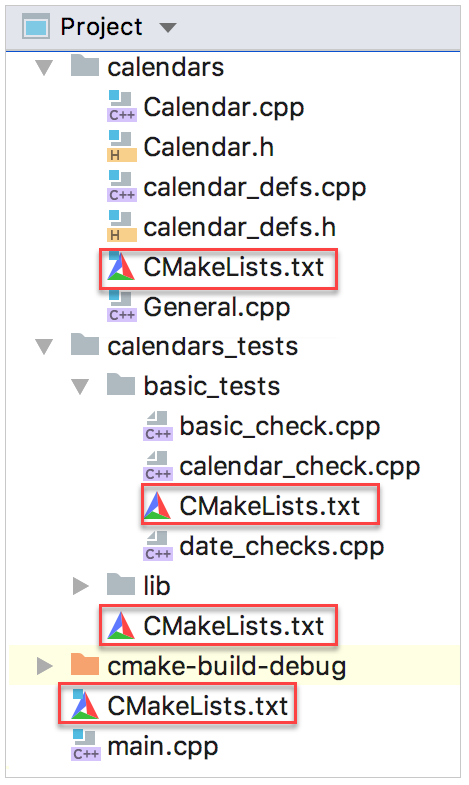Click the Project tool window icon
The image size is (469, 785).
(36, 27)
